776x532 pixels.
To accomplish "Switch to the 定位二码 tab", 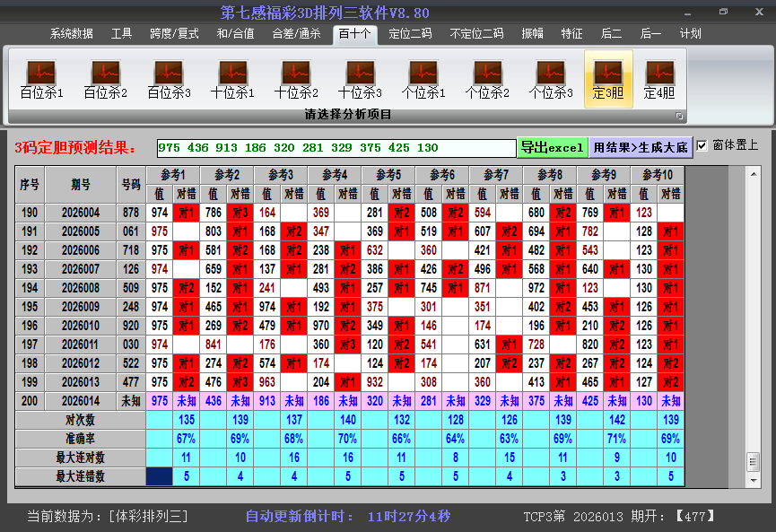I will [410, 34].
